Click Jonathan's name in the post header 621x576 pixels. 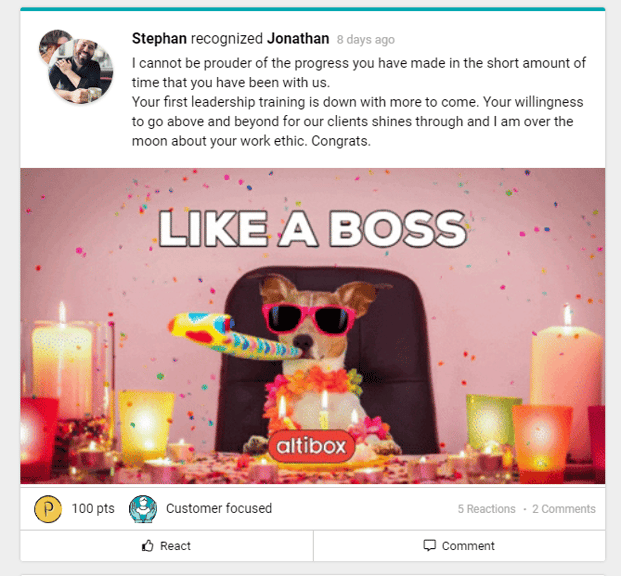point(298,38)
